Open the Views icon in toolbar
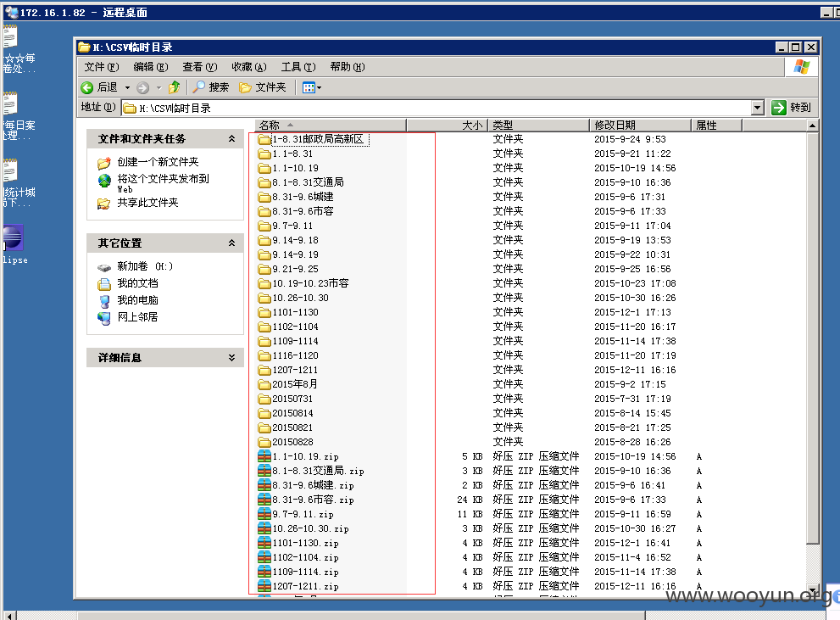This screenshot has width=840, height=620. click(309, 88)
